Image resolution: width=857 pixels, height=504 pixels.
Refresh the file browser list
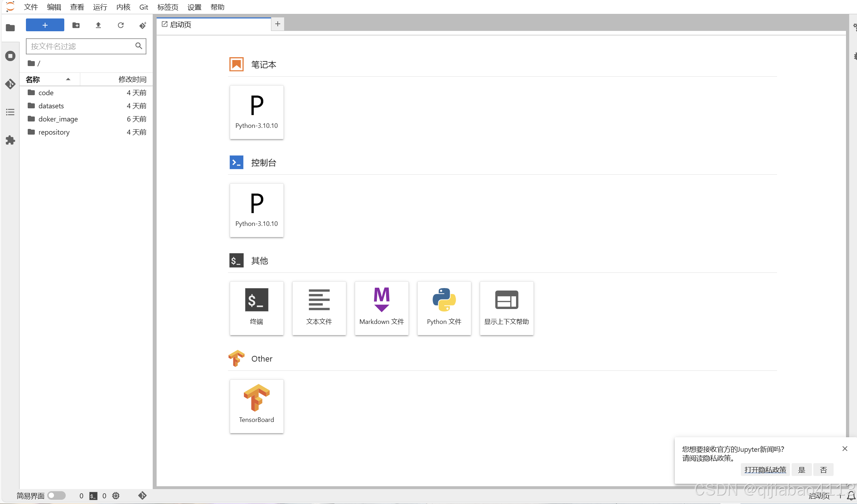(121, 25)
